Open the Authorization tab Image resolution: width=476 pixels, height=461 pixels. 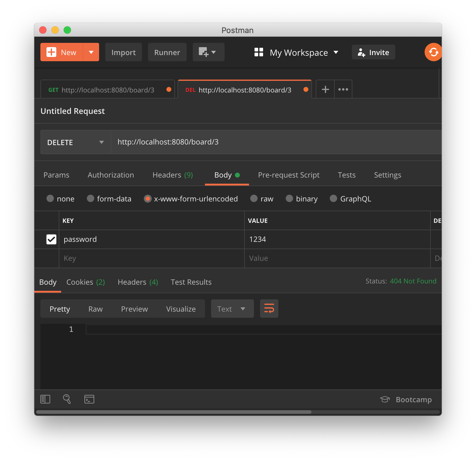coord(111,175)
